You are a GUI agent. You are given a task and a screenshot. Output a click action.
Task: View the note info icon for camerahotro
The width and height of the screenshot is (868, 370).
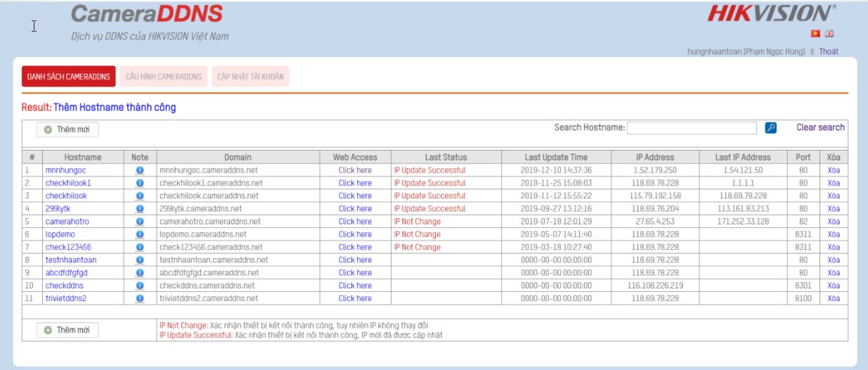(x=139, y=222)
